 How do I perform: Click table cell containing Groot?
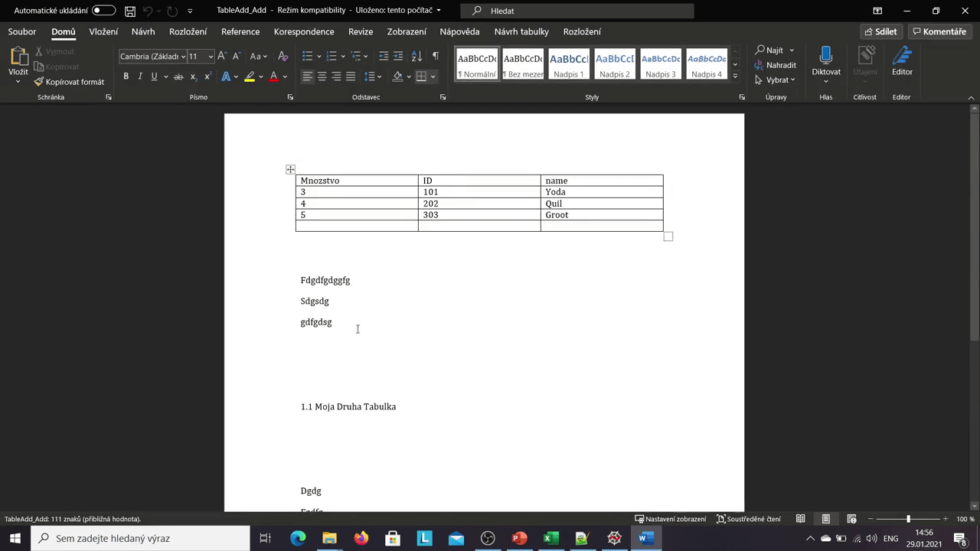pyautogui.click(x=602, y=215)
